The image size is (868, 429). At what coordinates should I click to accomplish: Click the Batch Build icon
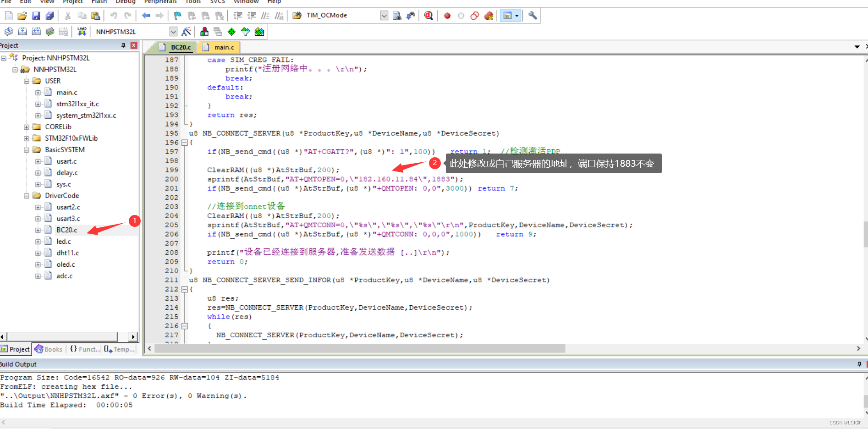pyautogui.click(x=50, y=32)
